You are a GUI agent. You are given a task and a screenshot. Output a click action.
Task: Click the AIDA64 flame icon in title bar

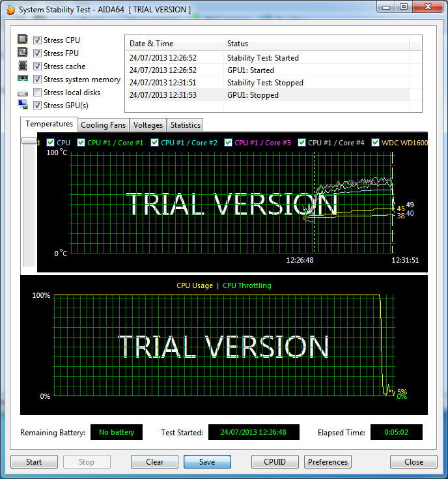10,10
